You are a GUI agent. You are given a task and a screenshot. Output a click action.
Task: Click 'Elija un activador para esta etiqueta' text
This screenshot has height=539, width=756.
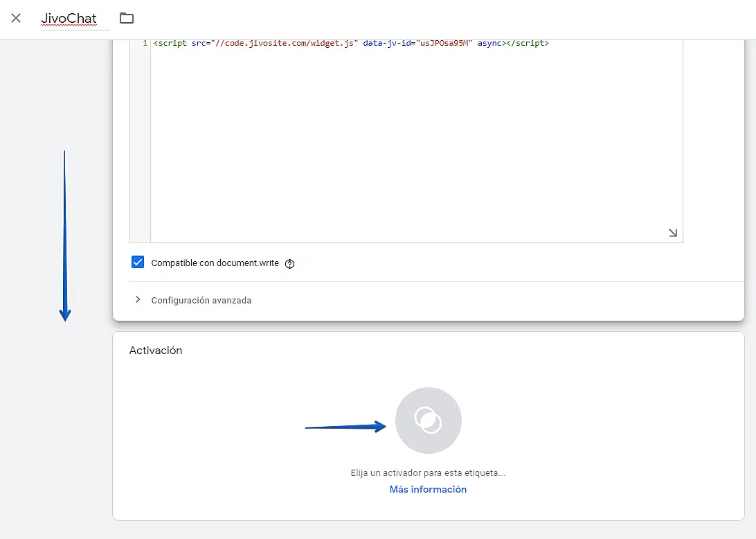pos(428,473)
